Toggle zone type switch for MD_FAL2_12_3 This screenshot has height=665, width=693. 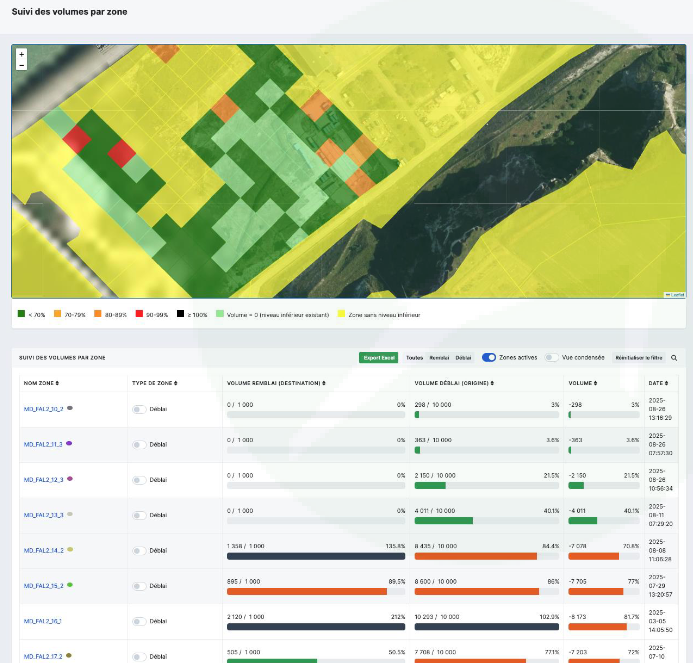pyautogui.click(x=139, y=480)
